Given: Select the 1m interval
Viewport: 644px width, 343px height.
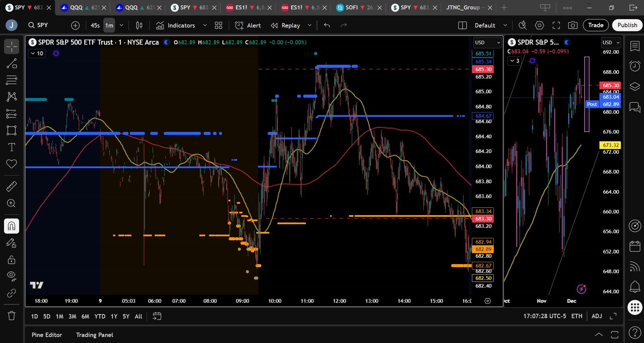Looking at the screenshot, I should [109, 25].
